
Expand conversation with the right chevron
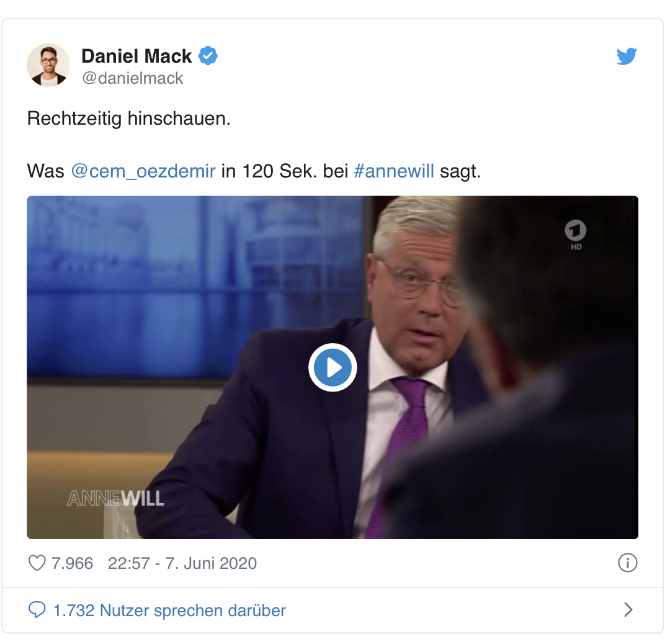(x=628, y=610)
